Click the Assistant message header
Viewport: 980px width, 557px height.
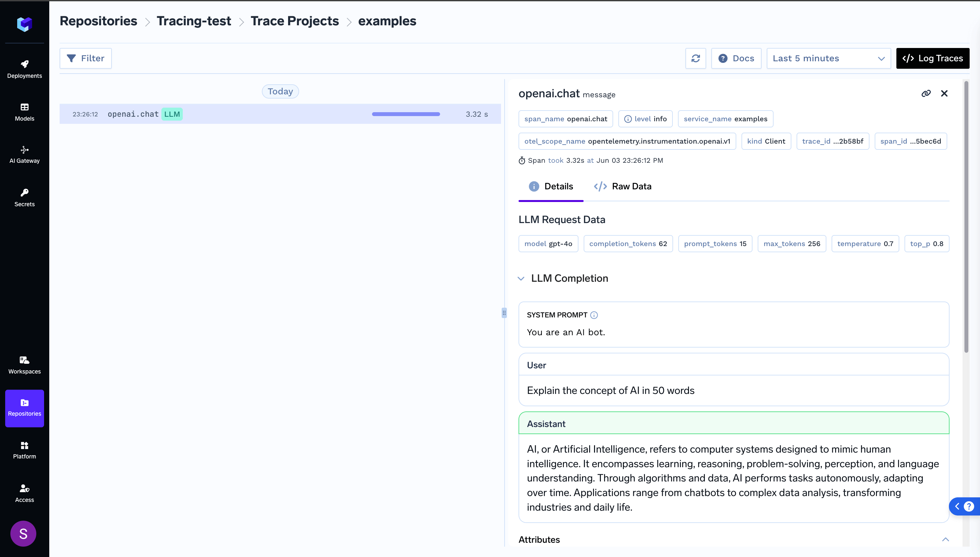pos(733,423)
